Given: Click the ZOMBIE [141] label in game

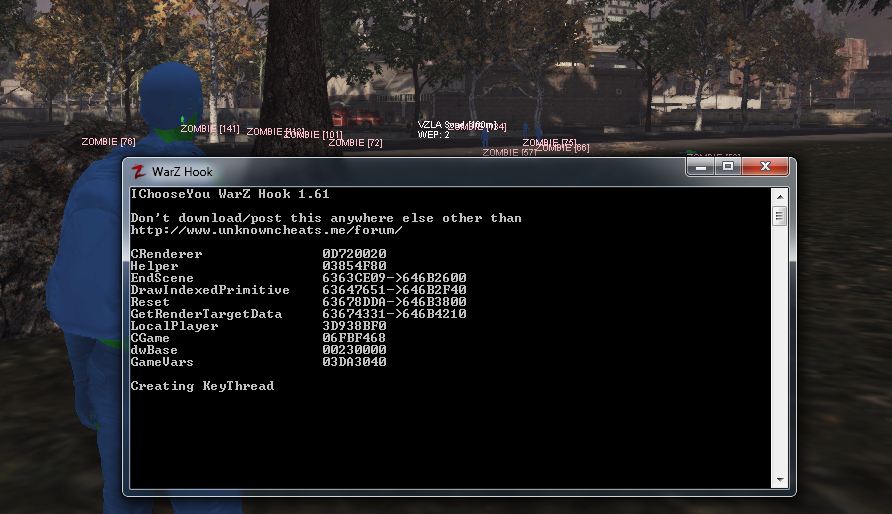Looking at the screenshot, I should click(209, 129).
